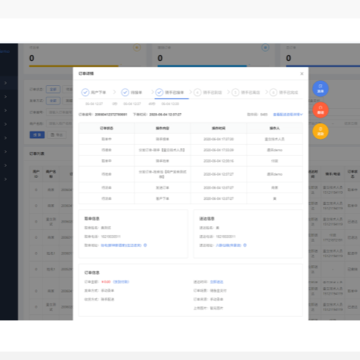
Task: Click the blue link next to the red order amount
Action: click(x=121, y=282)
